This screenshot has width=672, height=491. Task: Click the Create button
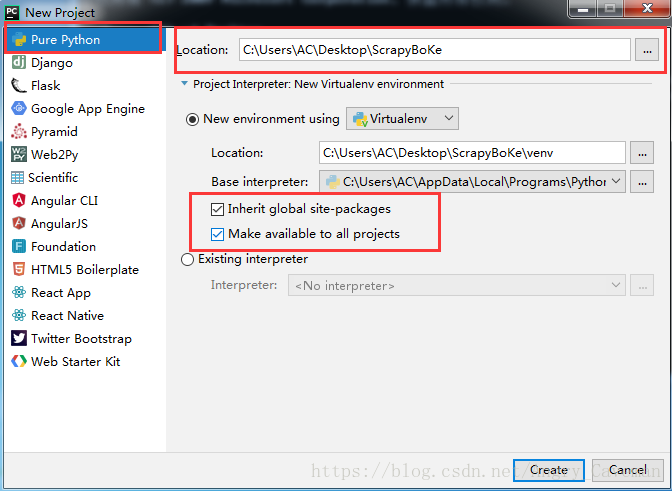[x=549, y=470]
